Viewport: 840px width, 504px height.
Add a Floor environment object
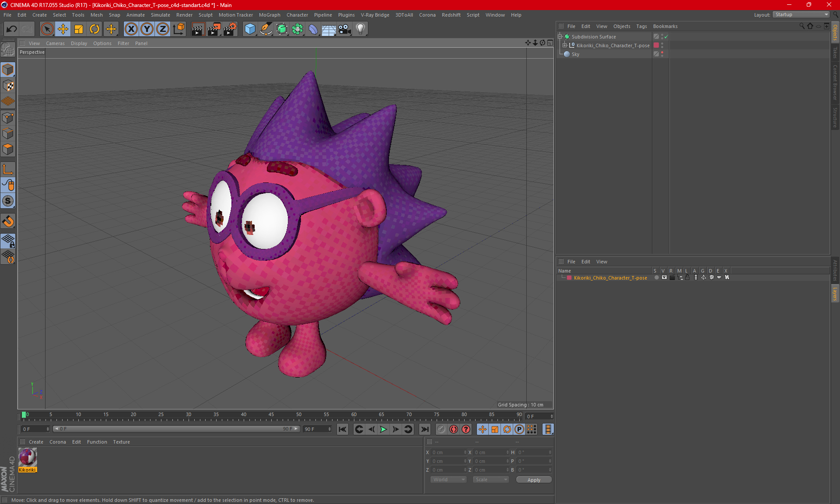329,29
